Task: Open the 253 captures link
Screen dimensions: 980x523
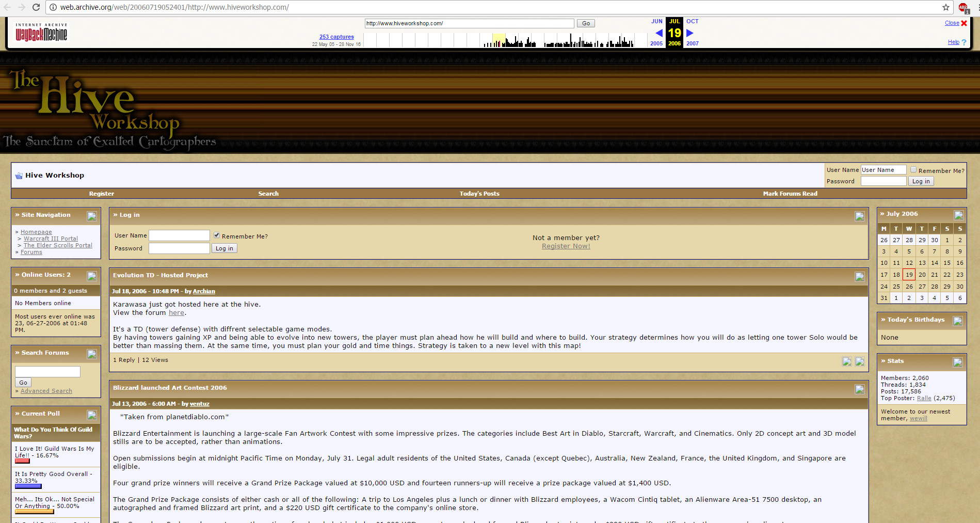Action: pyautogui.click(x=336, y=37)
